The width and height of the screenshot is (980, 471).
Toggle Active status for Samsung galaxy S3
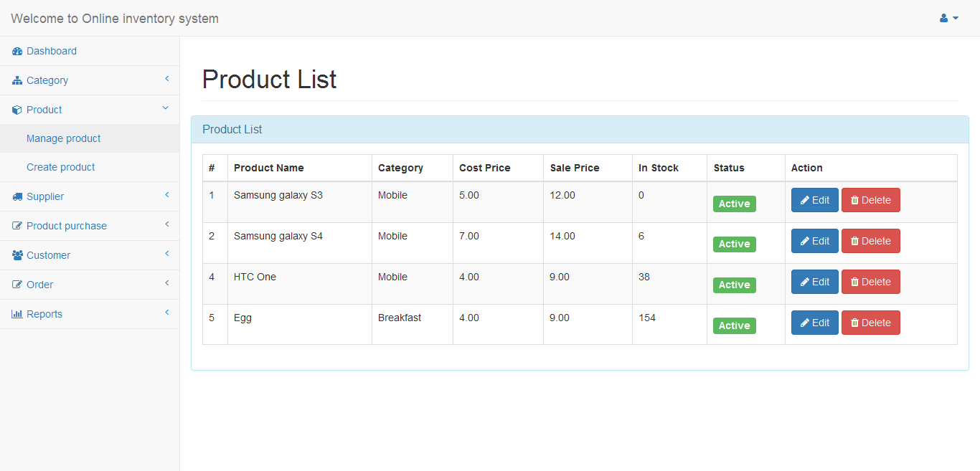coord(734,204)
